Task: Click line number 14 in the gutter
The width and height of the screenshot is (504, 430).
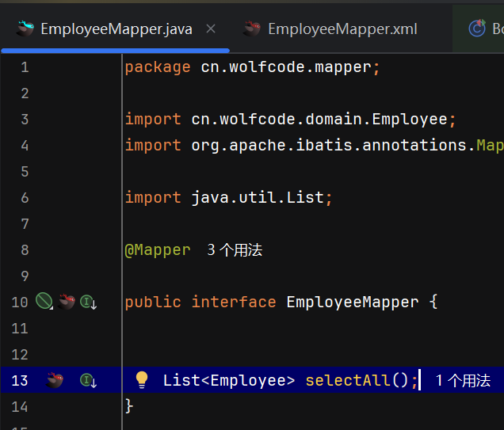Action: click(20, 407)
